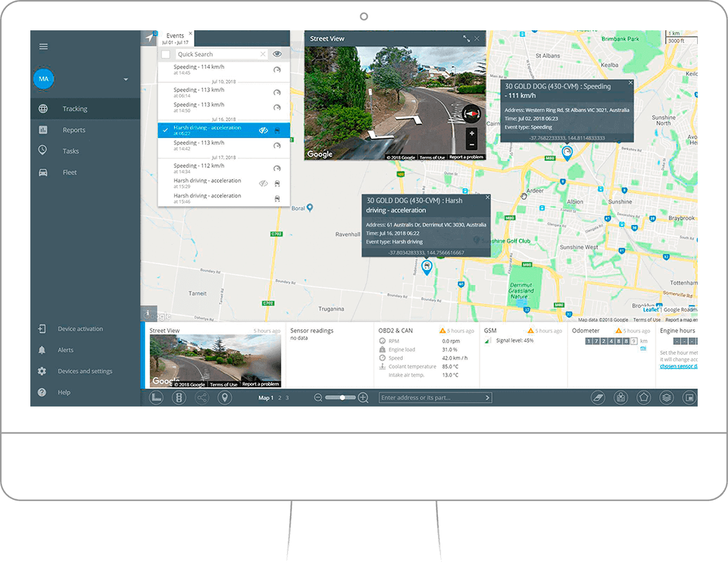Open the map layers selector
The image size is (728, 566).
coord(666,398)
